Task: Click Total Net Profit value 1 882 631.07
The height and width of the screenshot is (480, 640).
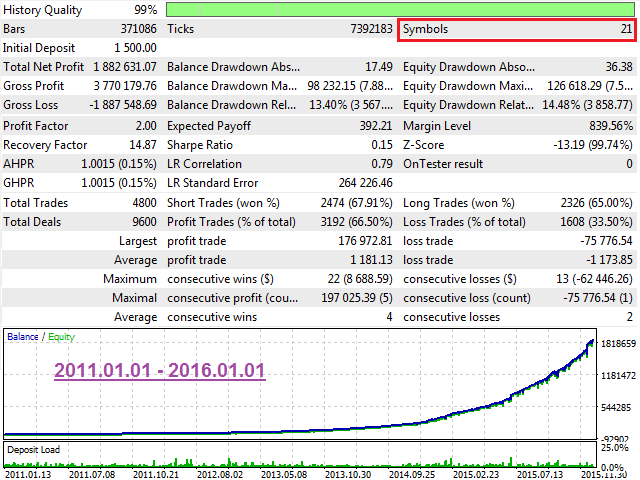Action: (125, 67)
